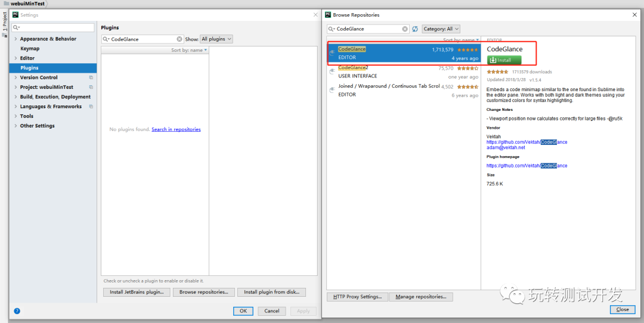The width and height of the screenshot is (644, 323).
Task: Click OK in the Settings dialog
Action: (x=243, y=310)
